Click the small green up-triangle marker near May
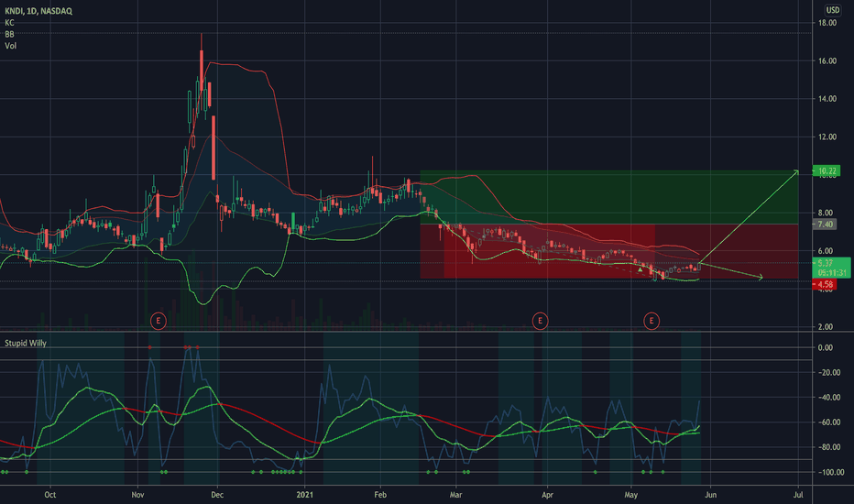 point(640,269)
